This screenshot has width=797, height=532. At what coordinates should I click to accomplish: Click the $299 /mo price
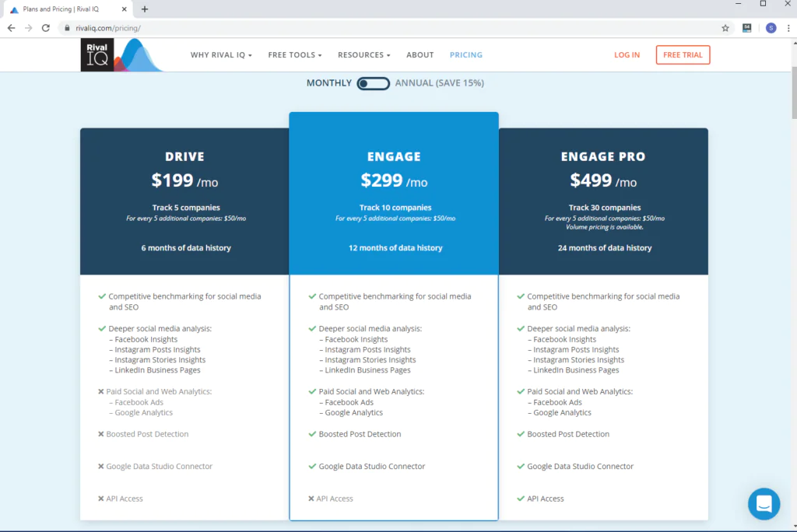click(394, 180)
